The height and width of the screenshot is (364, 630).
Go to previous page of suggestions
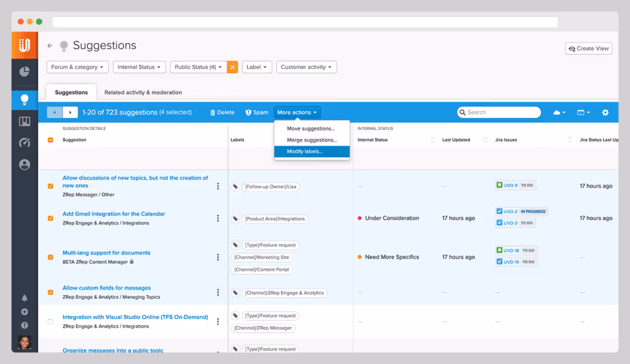(x=55, y=113)
